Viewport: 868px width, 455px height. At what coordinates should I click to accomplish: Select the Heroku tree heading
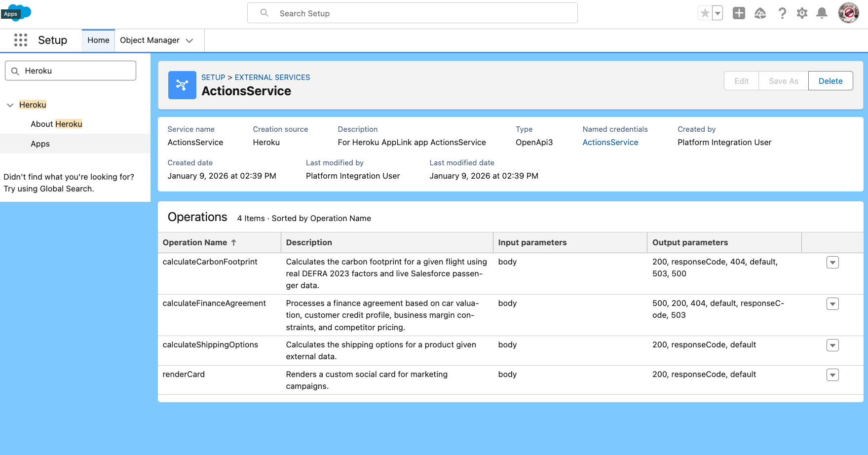point(33,105)
